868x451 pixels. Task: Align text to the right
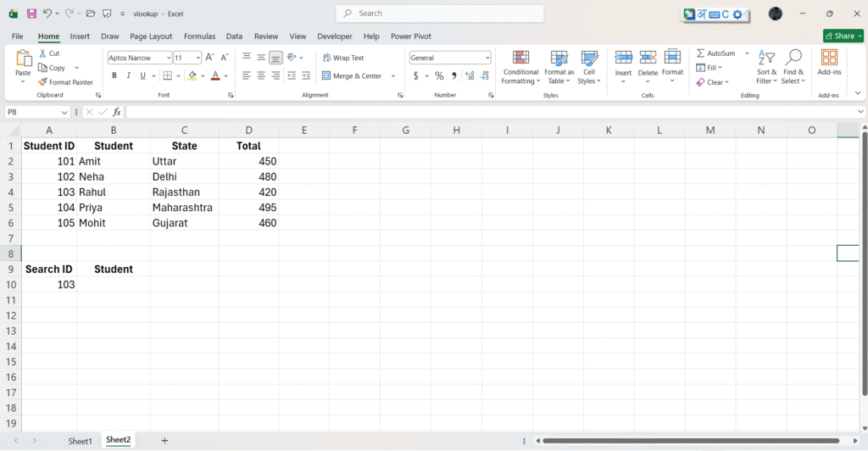[x=275, y=75]
